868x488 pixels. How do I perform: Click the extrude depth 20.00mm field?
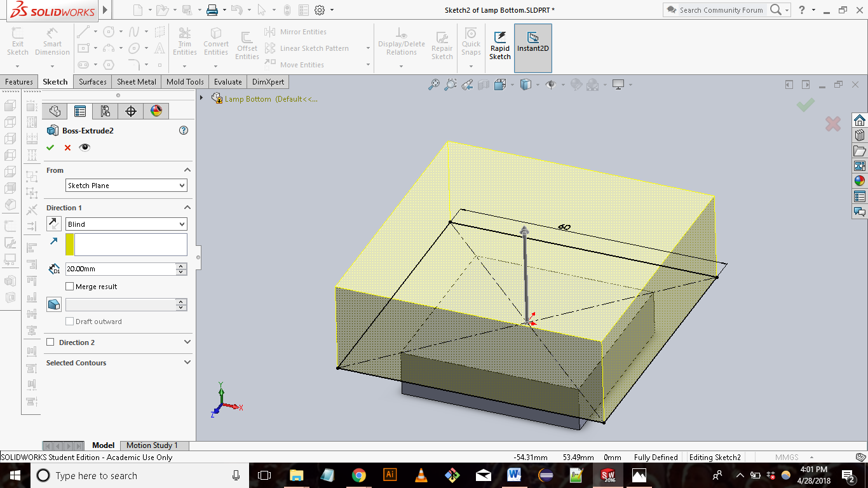click(x=121, y=269)
